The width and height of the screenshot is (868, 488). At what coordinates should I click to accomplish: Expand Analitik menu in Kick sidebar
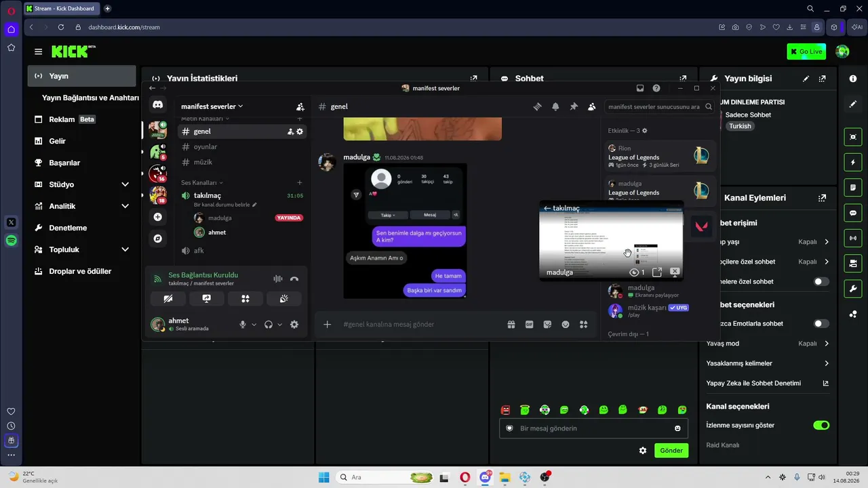[125, 206]
